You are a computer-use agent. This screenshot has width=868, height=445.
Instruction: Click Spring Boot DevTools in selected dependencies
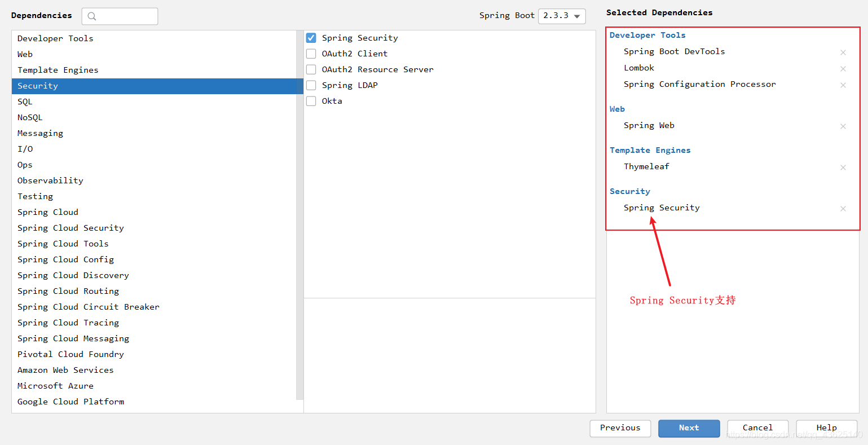tap(674, 51)
